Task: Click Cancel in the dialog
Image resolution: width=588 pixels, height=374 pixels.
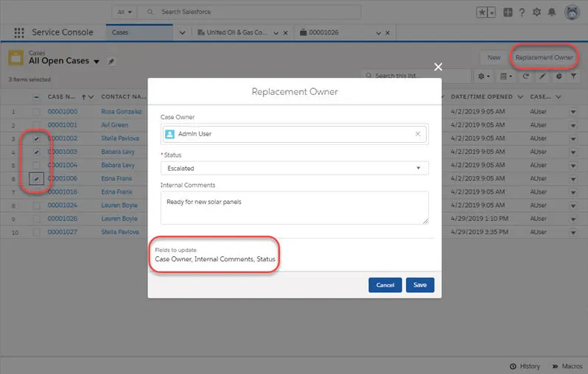Action: tap(385, 285)
